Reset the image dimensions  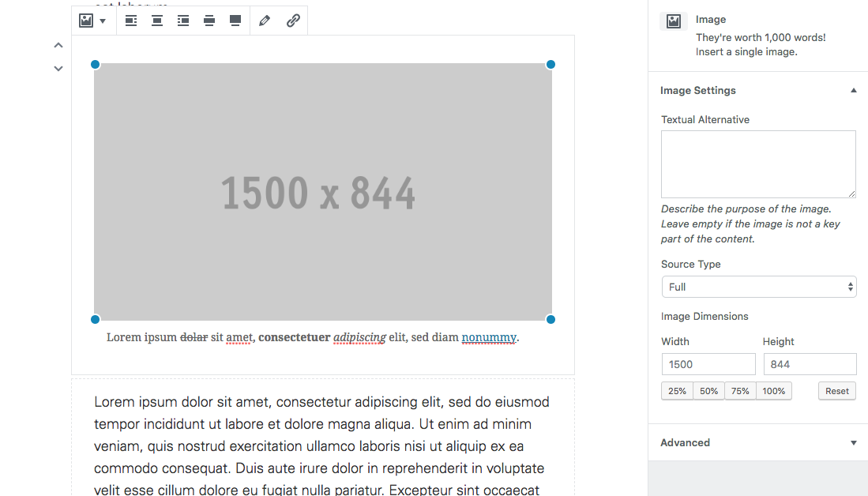pyautogui.click(x=836, y=390)
